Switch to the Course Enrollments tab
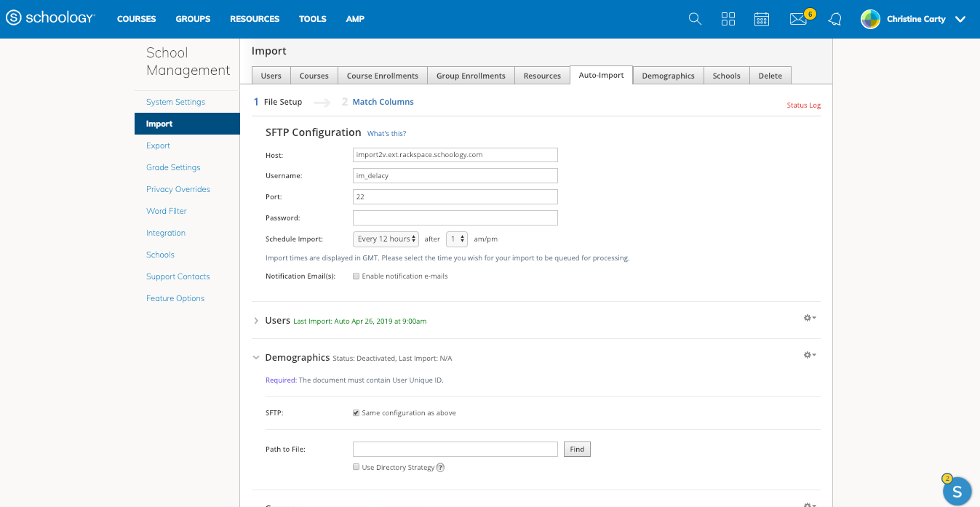The width and height of the screenshot is (980, 507). click(382, 76)
